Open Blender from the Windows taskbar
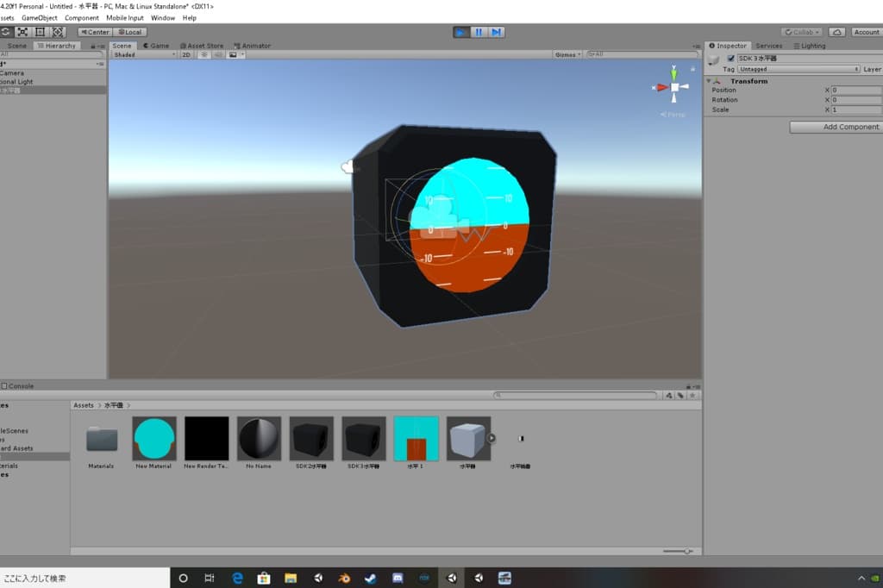Viewport: 883px width, 588px height. coord(343,578)
